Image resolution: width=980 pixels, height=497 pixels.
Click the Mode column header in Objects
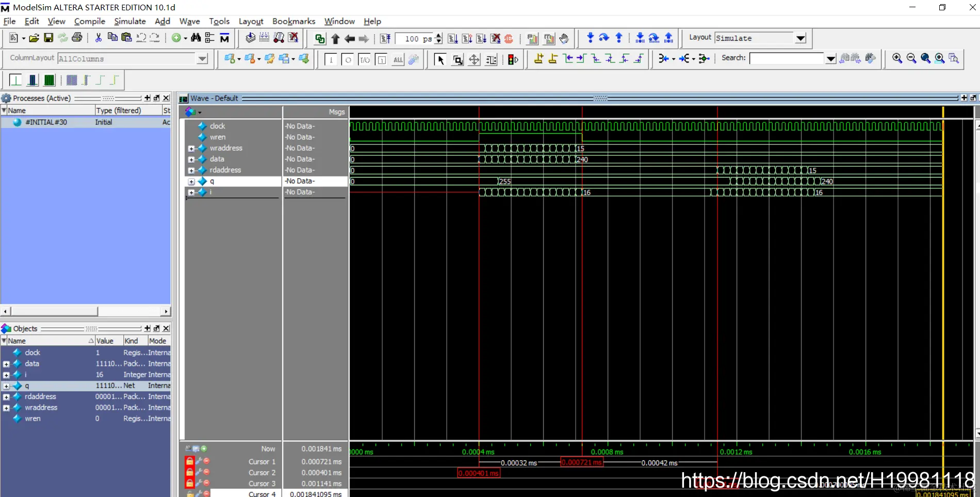[159, 341]
